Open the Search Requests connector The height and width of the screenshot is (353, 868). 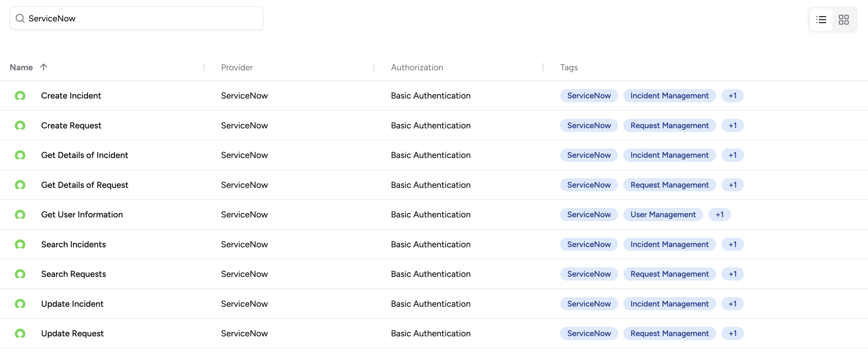[74, 274]
